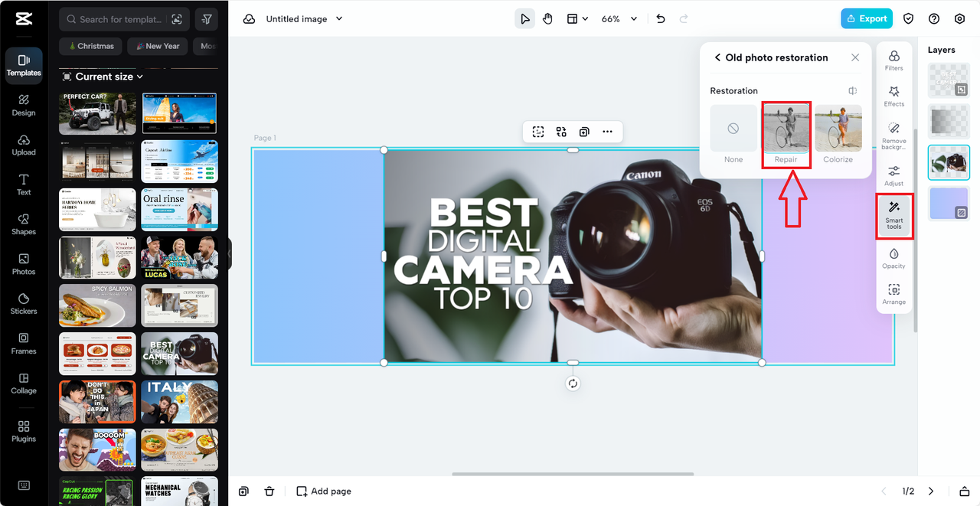This screenshot has width=980, height=506.
Task: Open the template filter button
Action: (x=207, y=19)
